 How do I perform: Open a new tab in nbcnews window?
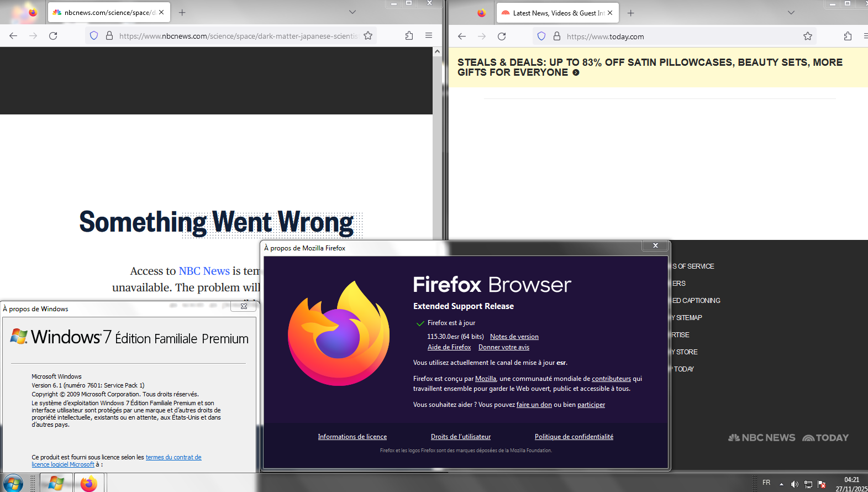point(182,13)
